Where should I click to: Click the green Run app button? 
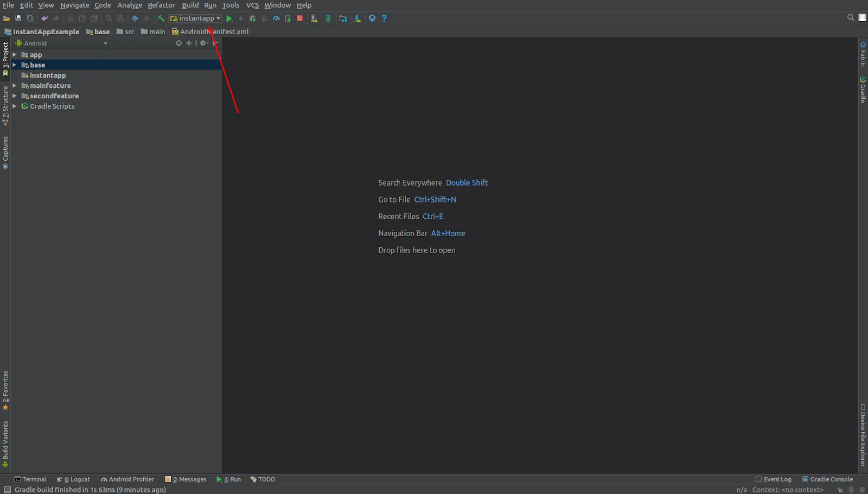coord(229,18)
